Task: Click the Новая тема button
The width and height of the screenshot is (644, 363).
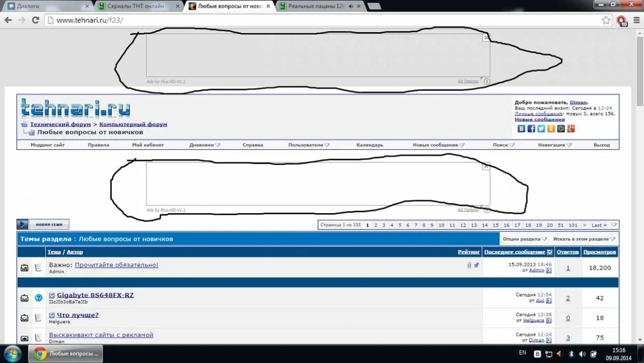Action: pos(43,225)
